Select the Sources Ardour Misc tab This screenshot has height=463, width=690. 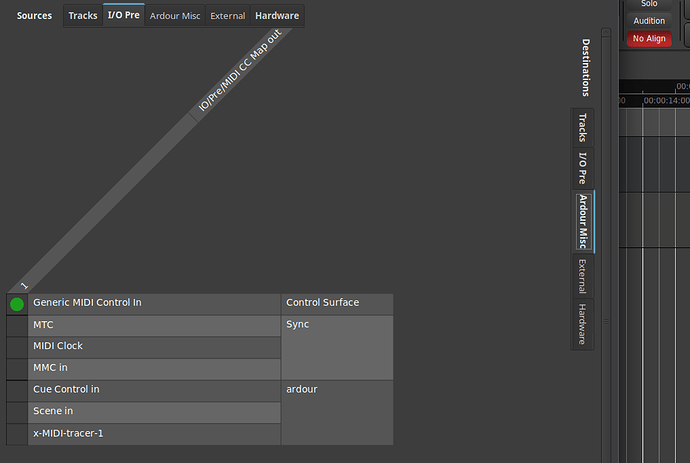click(174, 16)
